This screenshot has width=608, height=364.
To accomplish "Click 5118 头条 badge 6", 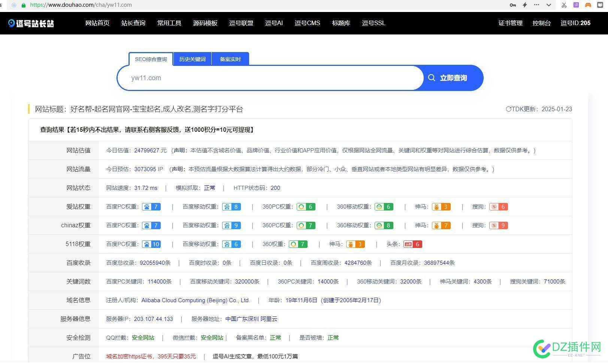I will point(412,244).
